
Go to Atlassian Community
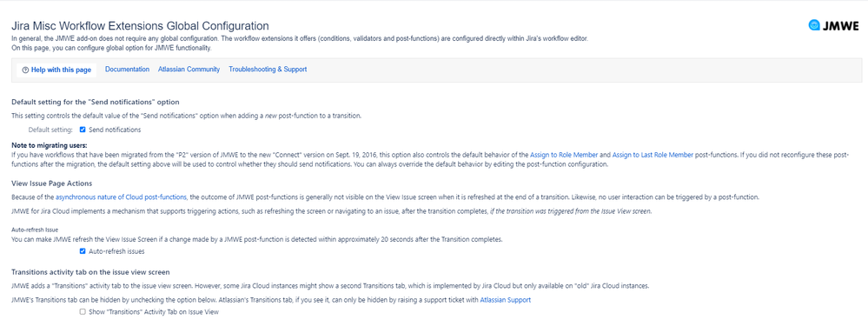[189, 70]
